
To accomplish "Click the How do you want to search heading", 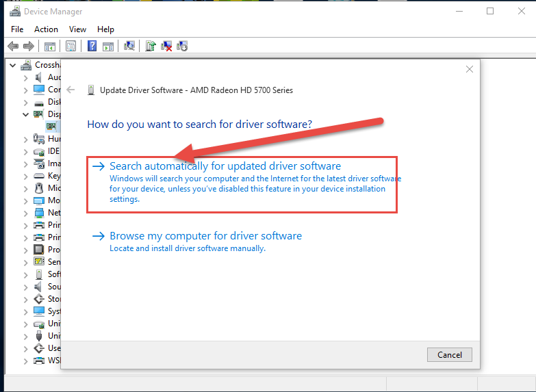I will 200,124.
